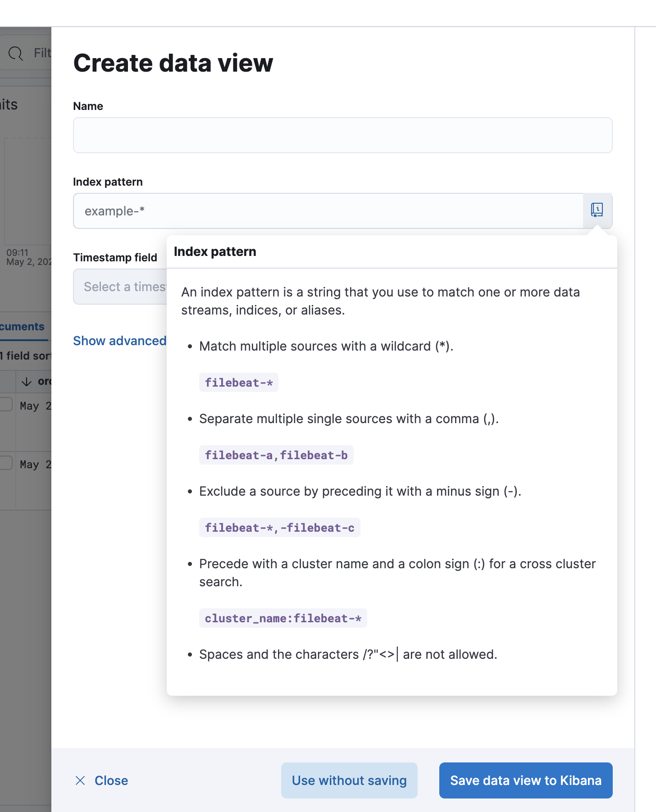This screenshot has width=656, height=812.
Task: Click the wildcard bullet text
Action: 326,346
